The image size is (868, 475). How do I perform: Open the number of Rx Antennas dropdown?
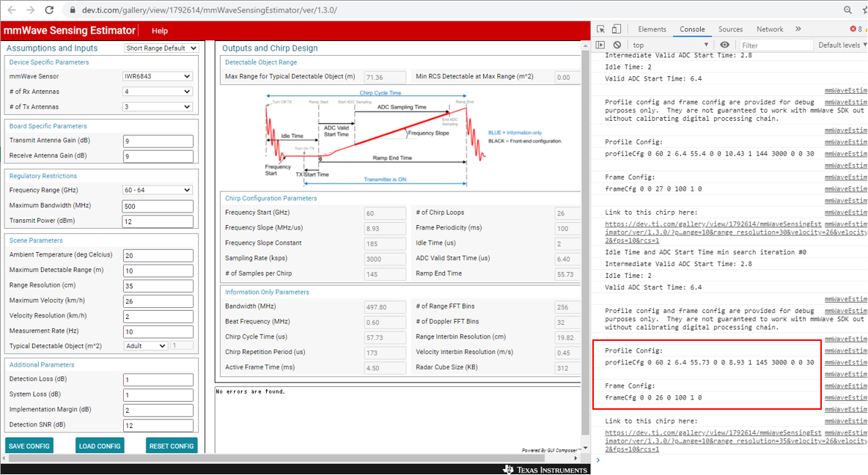coord(157,92)
